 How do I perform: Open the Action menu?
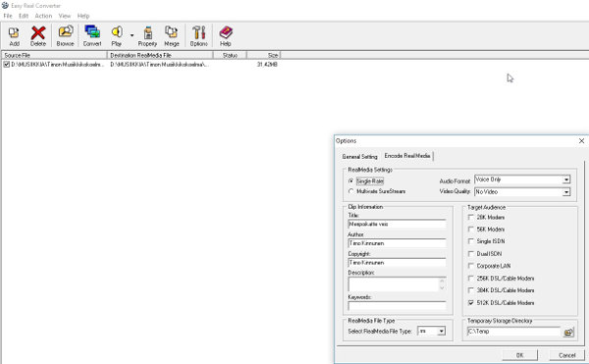(x=43, y=16)
